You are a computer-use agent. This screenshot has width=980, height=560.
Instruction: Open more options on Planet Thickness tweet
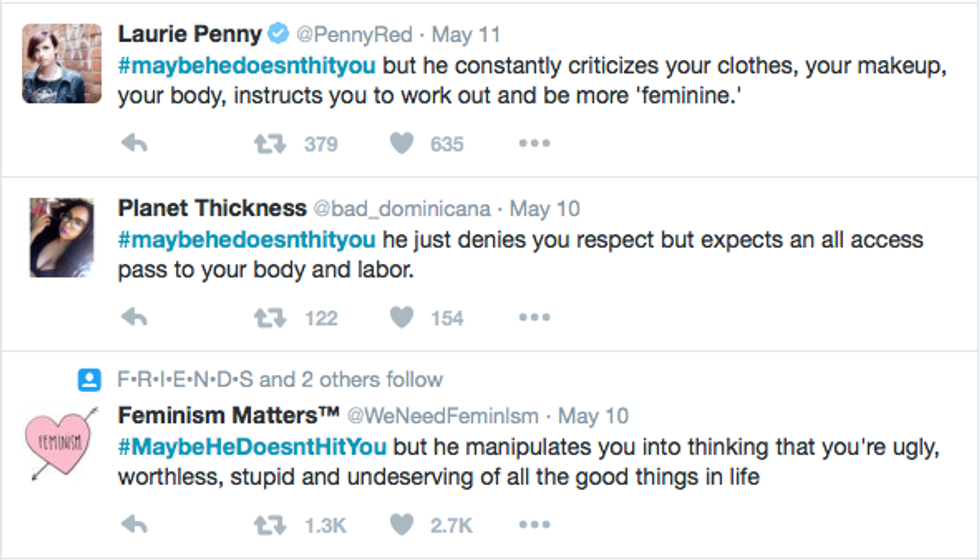(534, 318)
